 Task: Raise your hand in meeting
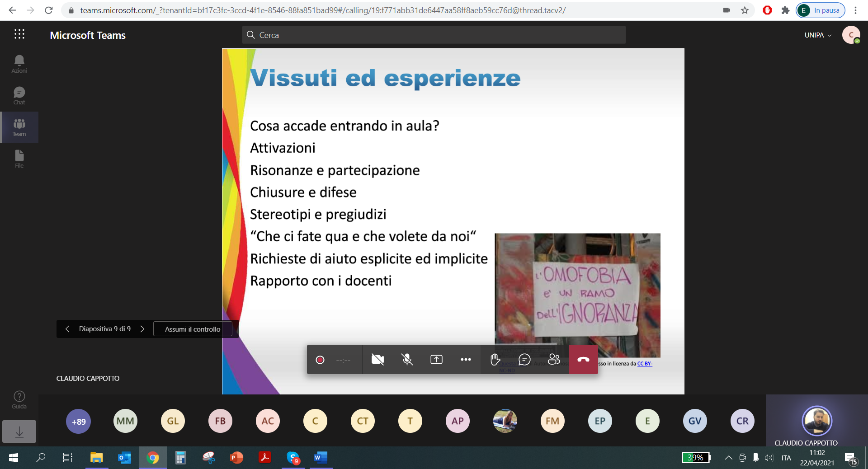click(495, 360)
